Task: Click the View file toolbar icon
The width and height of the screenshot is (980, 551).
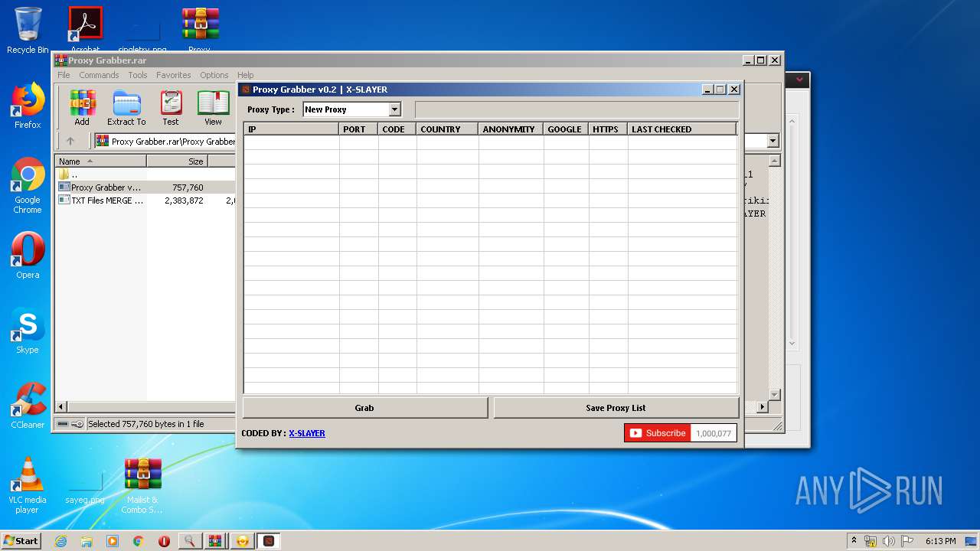Action: point(213,108)
